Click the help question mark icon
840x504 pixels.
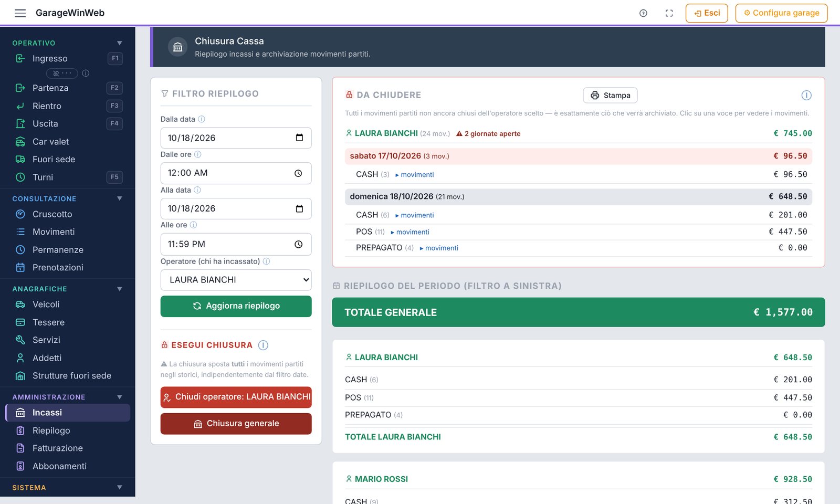pos(643,13)
